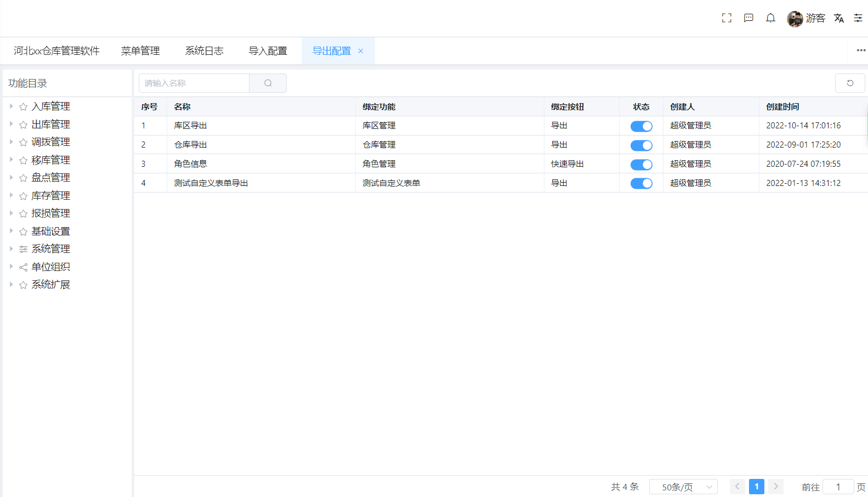Screen dimensions: 868x497
Task: Click page number 1 button
Action: pos(757,487)
